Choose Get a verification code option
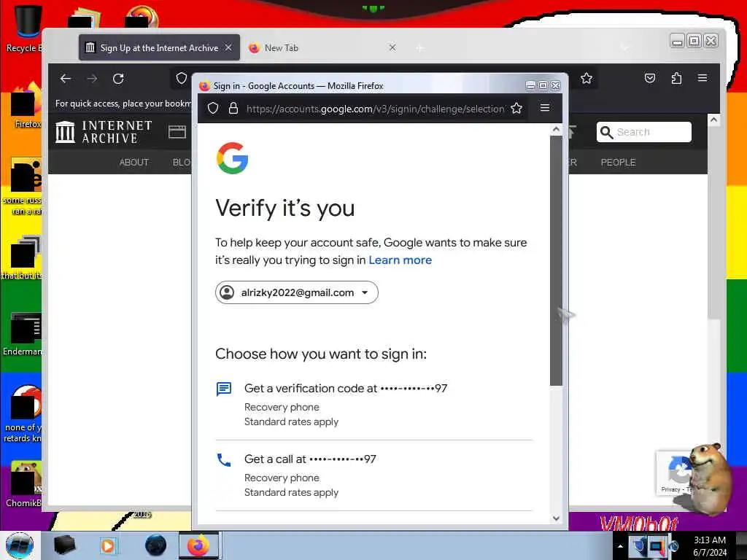The image size is (747, 560). (373, 405)
